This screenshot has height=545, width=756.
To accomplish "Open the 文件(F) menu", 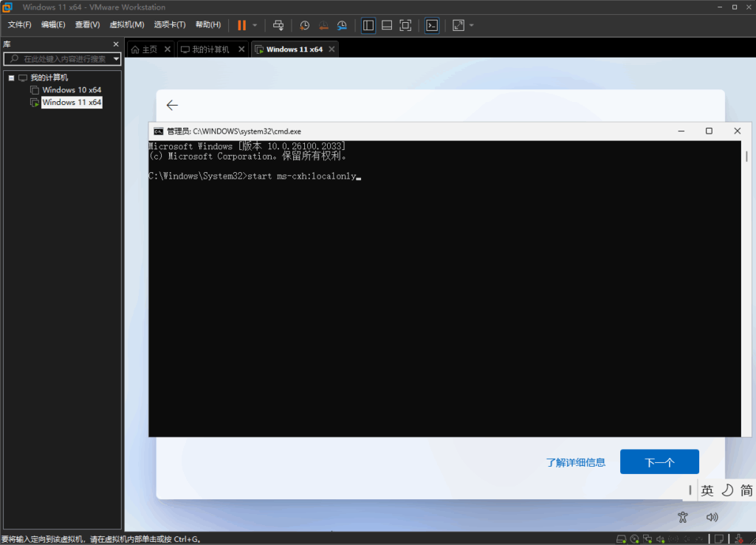I will pos(19,24).
